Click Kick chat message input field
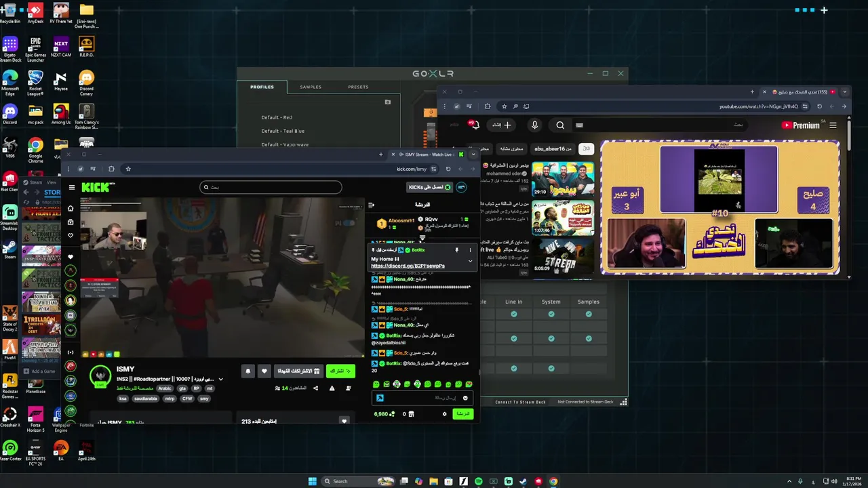This screenshot has height=488, width=868. pos(421,398)
